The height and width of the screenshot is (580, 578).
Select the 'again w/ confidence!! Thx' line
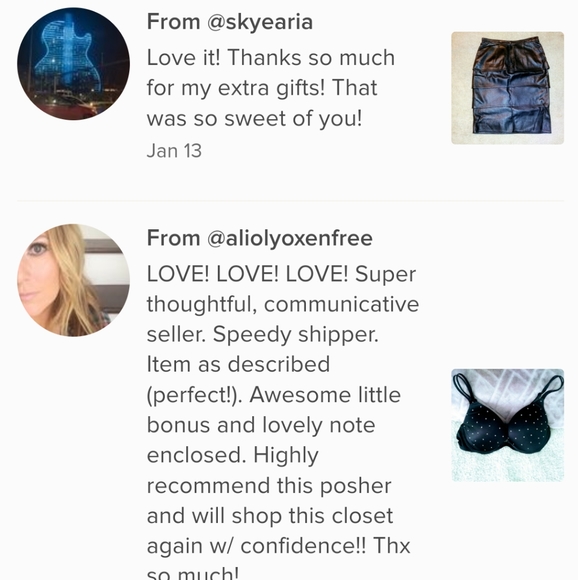pos(278,546)
